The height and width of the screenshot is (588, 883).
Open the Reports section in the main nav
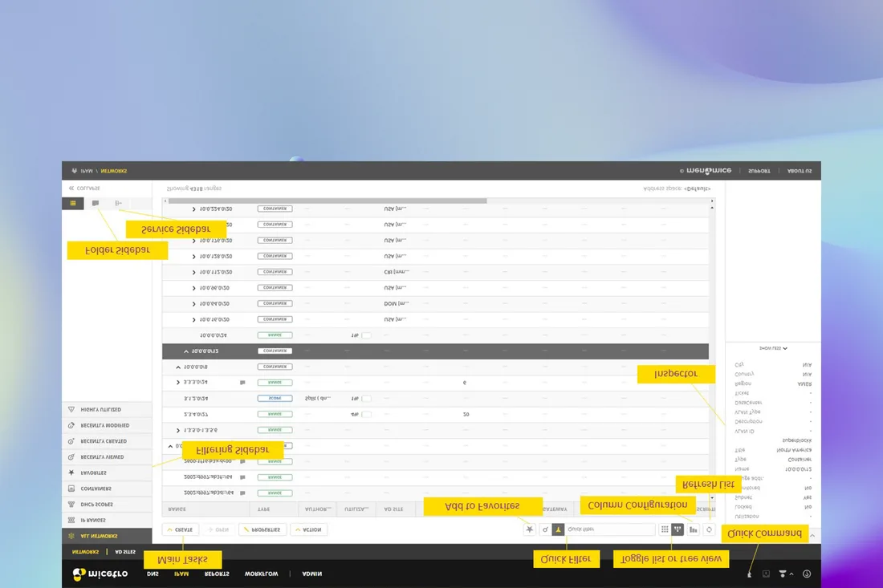[x=217, y=574]
